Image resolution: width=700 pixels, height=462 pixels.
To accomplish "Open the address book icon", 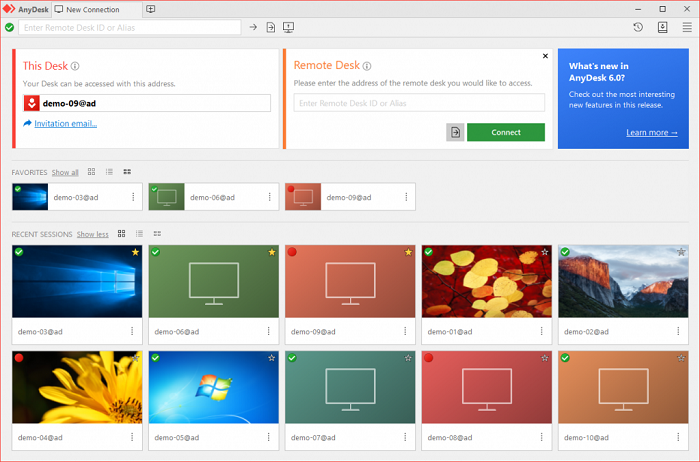I will click(662, 27).
